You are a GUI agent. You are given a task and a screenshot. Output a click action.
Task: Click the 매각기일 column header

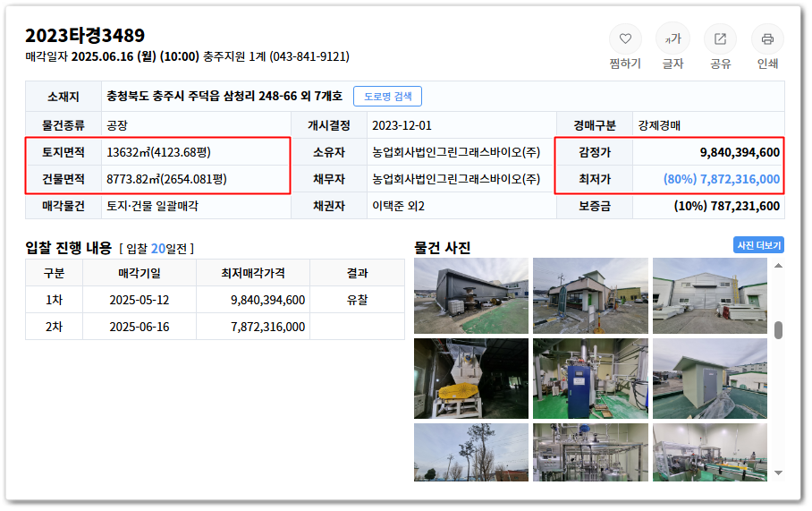tap(140, 273)
